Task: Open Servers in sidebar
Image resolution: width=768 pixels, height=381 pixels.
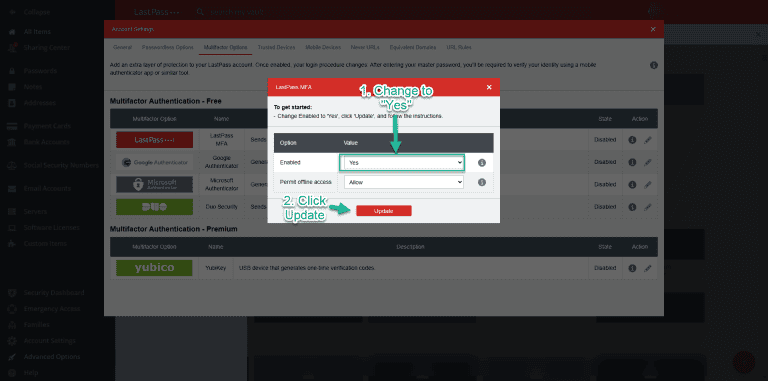Action: click(x=35, y=212)
